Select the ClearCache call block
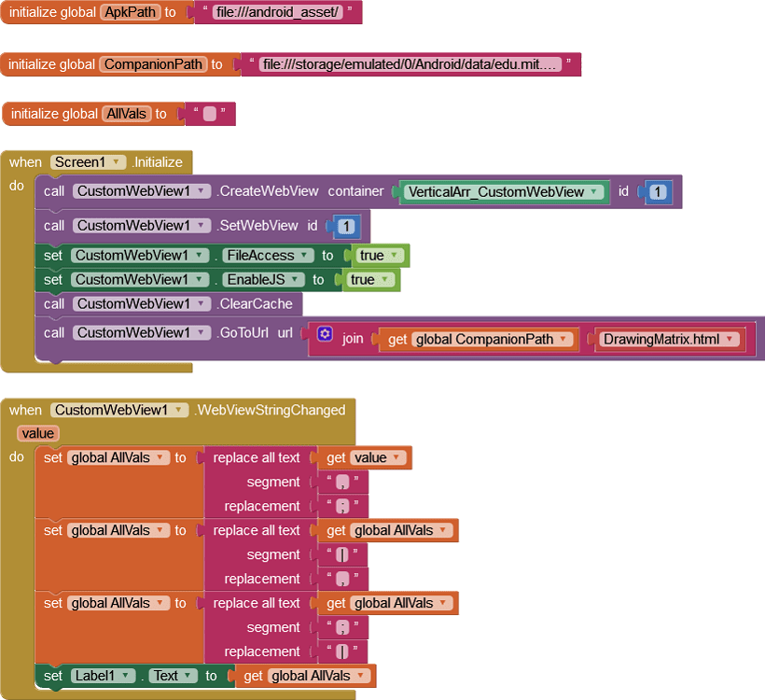The height and width of the screenshot is (700, 765). [255, 304]
